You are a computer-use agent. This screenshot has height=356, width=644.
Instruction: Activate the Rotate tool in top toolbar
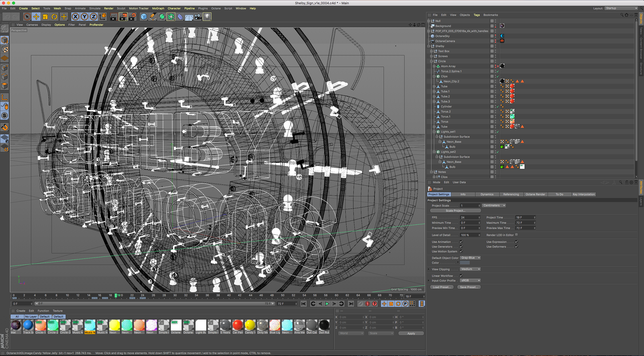coord(54,16)
